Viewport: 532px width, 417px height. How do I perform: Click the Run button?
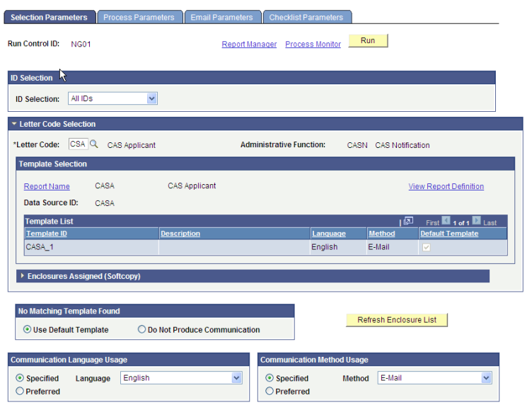[x=368, y=40]
